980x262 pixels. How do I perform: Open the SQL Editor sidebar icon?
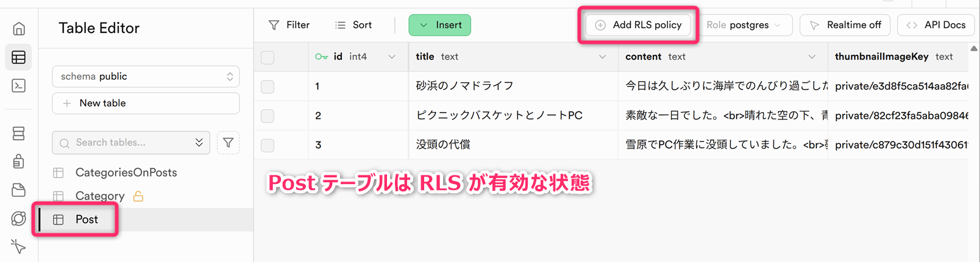click(x=19, y=86)
